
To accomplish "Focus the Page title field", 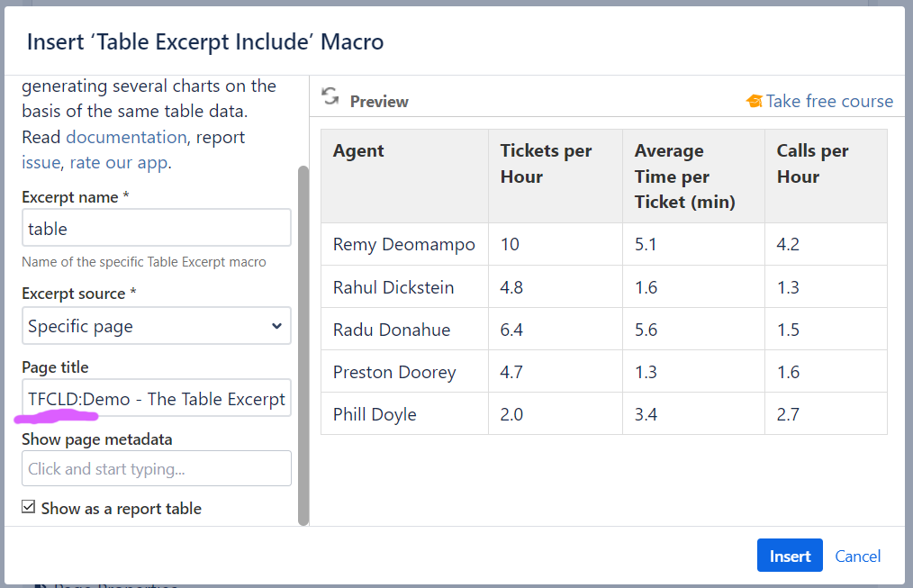I will pos(157,399).
